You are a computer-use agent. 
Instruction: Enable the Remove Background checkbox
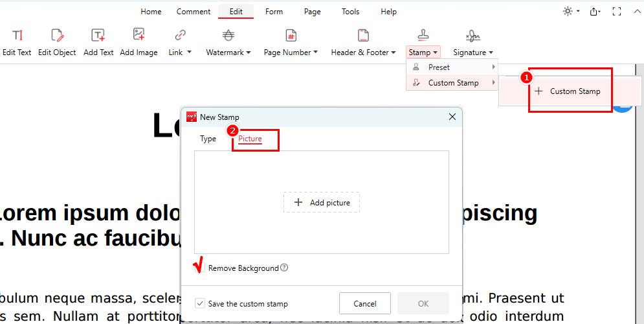click(x=200, y=268)
